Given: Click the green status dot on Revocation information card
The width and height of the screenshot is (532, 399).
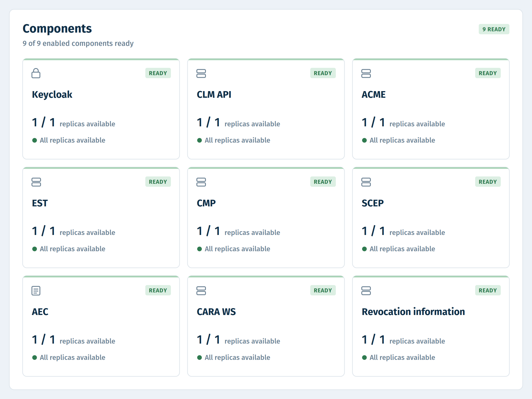Looking at the screenshot, I should click(364, 358).
